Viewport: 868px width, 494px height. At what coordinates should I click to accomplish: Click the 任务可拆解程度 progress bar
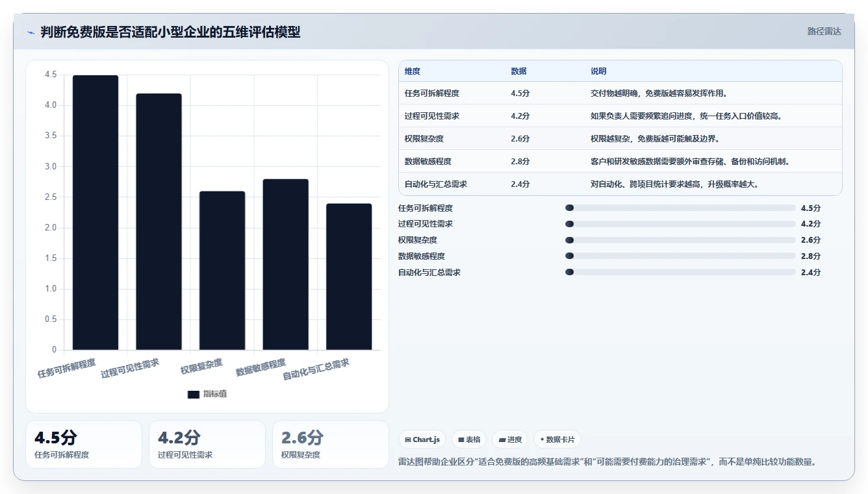(680, 208)
